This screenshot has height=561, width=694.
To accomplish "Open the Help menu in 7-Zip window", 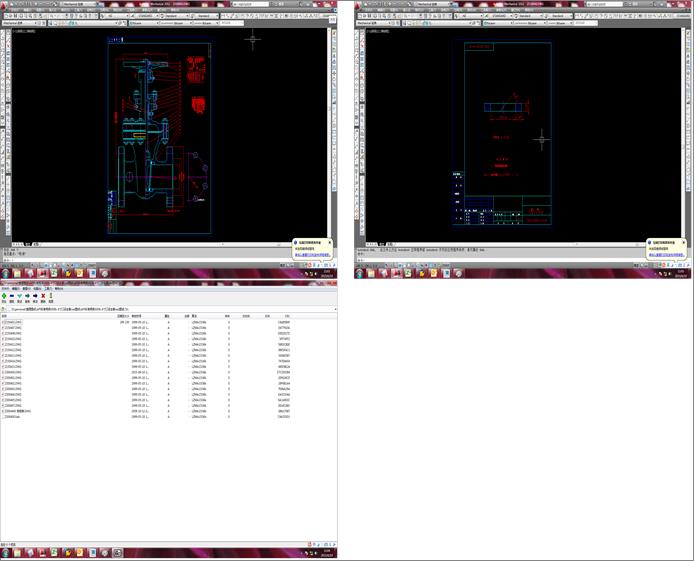I will [59, 288].
